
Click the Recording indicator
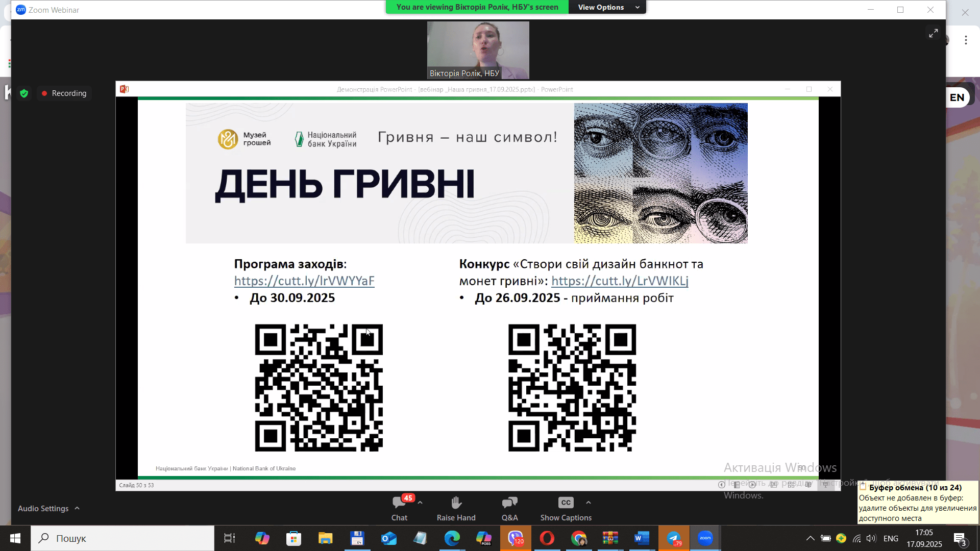click(64, 93)
